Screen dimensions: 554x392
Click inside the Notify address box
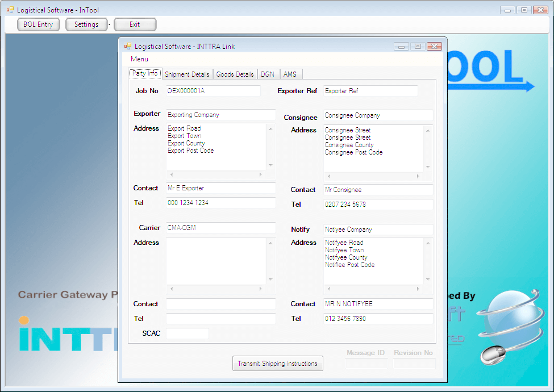click(373, 261)
